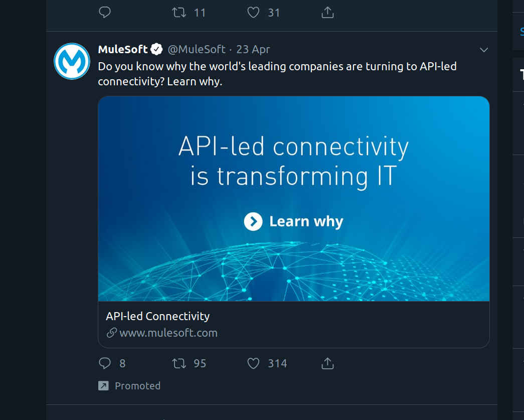524x420 pixels.
Task: Click the Promoted label text
Action: click(137, 385)
